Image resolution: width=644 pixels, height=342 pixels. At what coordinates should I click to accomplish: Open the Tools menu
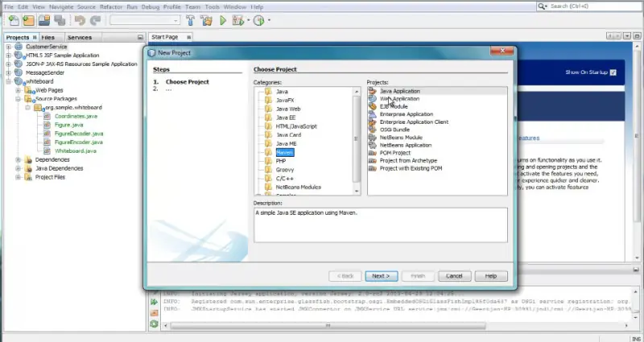pyautogui.click(x=213, y=7)
